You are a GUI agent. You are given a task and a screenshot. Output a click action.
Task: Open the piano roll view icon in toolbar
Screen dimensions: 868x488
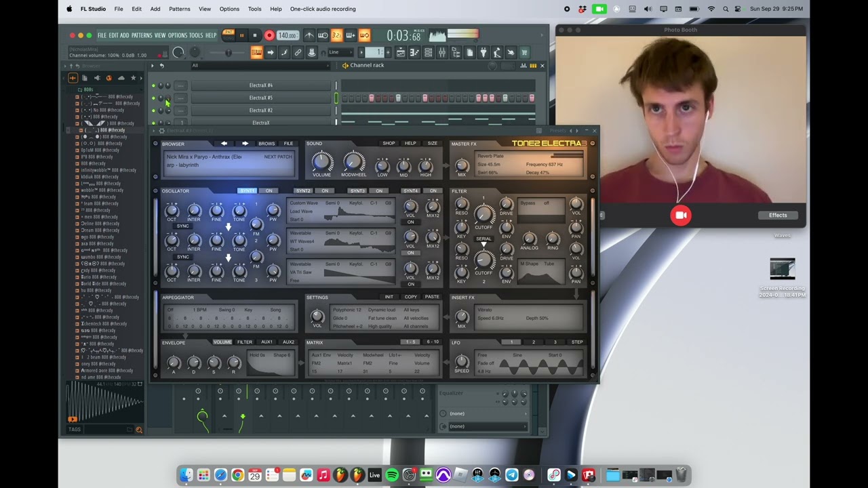coord(414,52)
